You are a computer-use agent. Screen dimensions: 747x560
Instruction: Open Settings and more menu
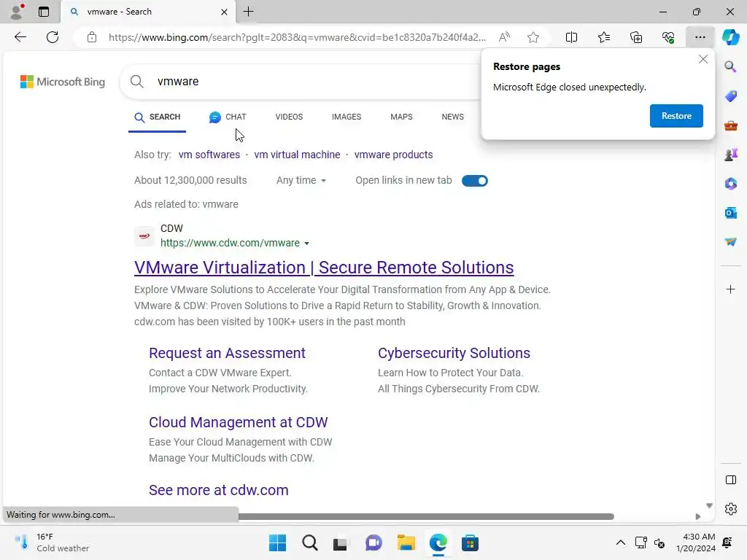700,37
